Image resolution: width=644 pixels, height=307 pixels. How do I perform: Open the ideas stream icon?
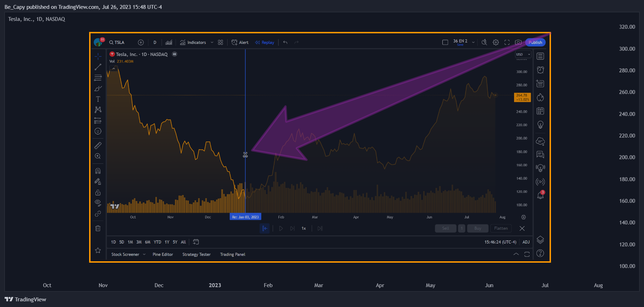(540, 168)
